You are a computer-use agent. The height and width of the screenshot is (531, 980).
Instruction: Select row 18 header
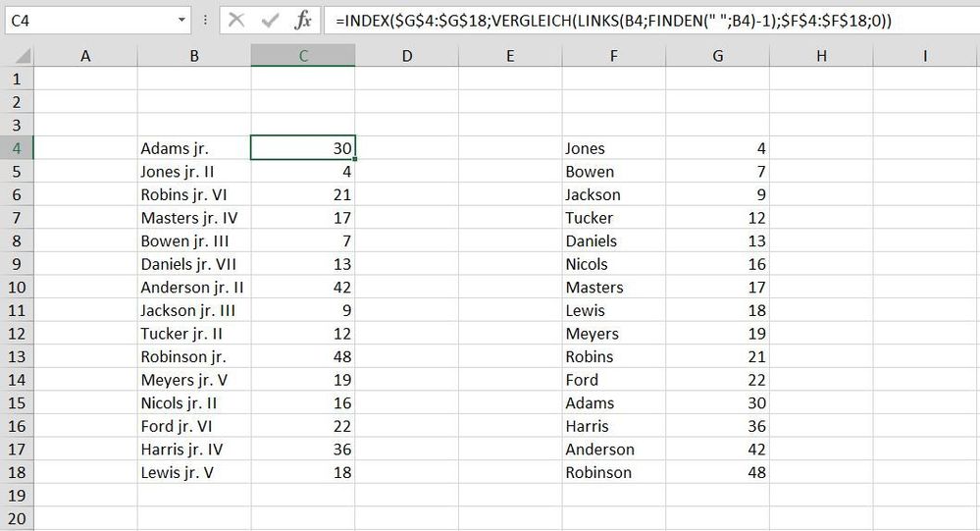coord(17,472)
